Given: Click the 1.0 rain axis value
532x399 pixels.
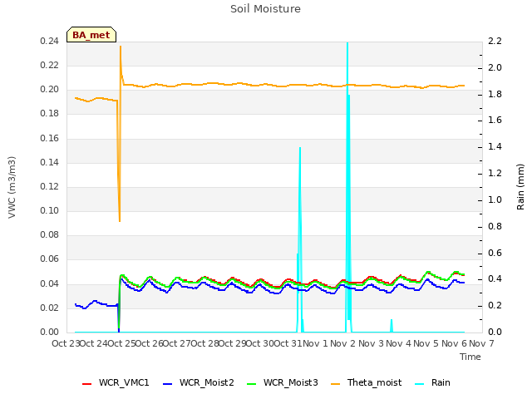Looking at the screenshot, I should click(495, 199).
